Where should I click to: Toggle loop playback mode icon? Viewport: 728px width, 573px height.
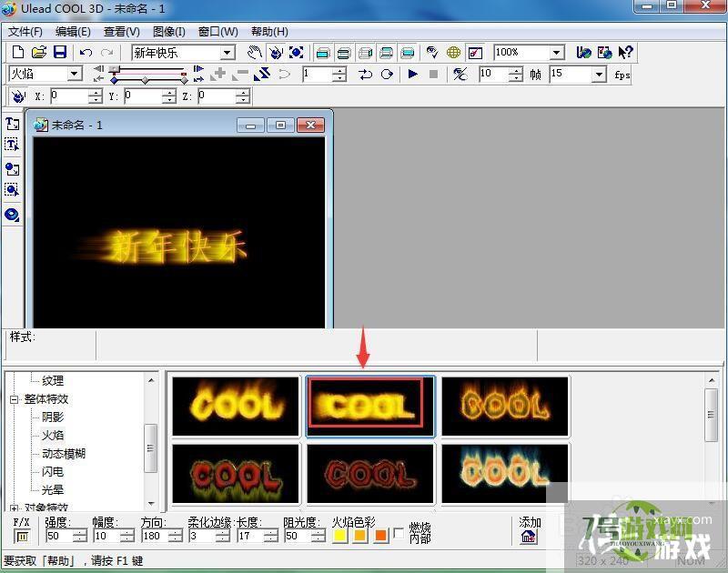coord(387,75)
